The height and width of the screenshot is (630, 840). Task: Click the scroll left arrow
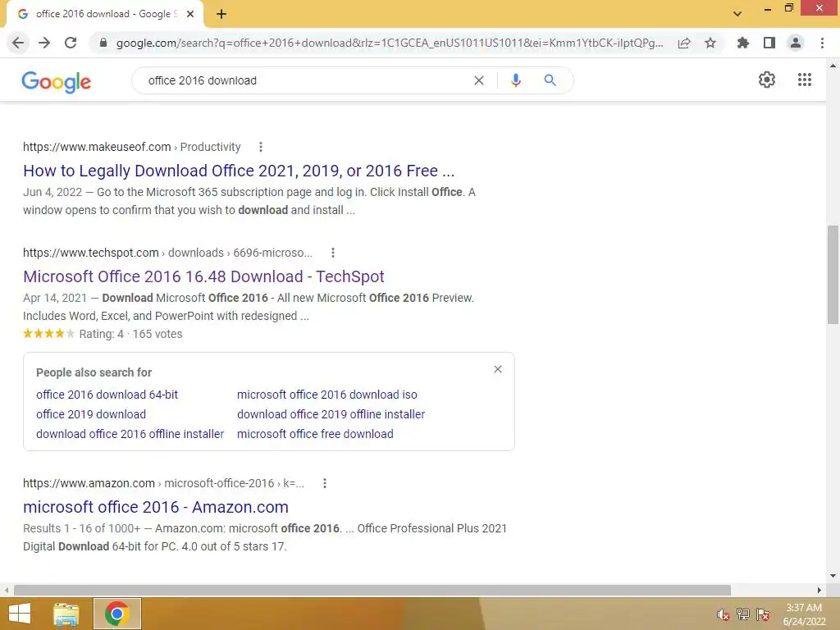[x=7, y=590]
